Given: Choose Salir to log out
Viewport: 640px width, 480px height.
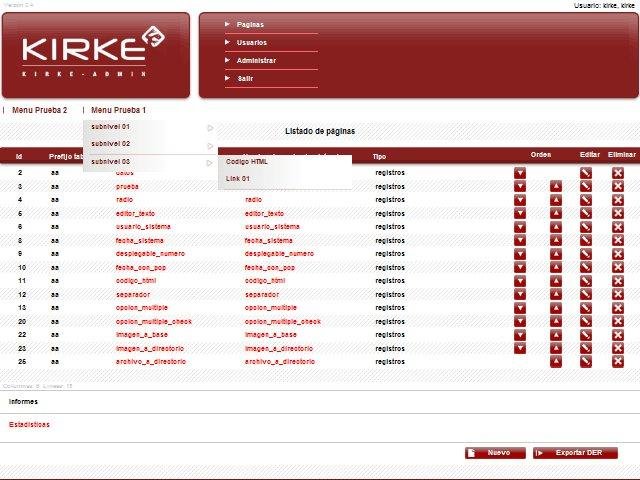Looking at the screenshot, I should [x=245, y=78].
